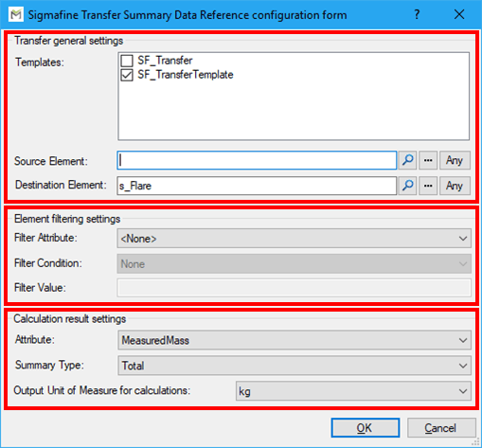Close the configuration form window
Screen dimensions: 482x448
tap(459, 14)
